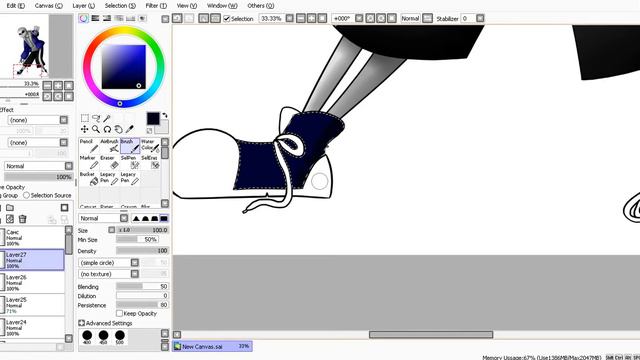This screenshot has height=360, width=640.
Task: Click the clear layer icon
Action: click(x=10, y=219)
